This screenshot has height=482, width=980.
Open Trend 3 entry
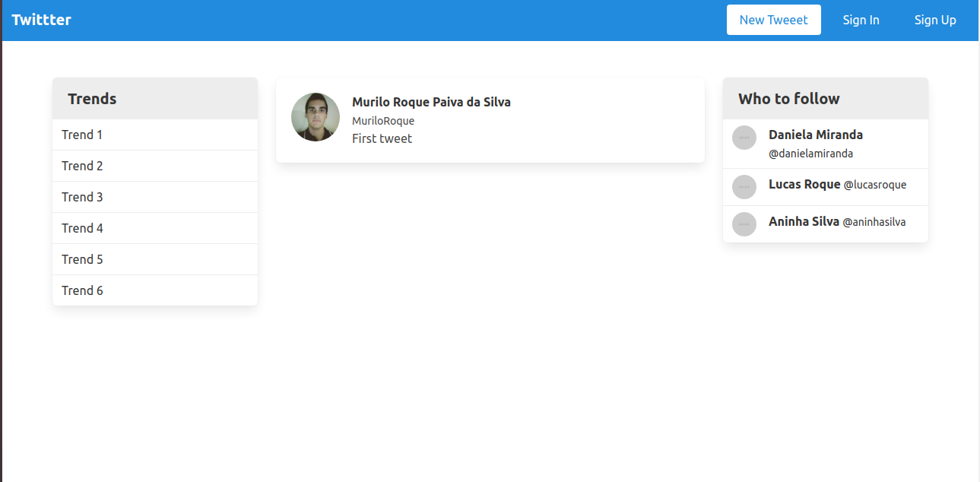point(155,197)
